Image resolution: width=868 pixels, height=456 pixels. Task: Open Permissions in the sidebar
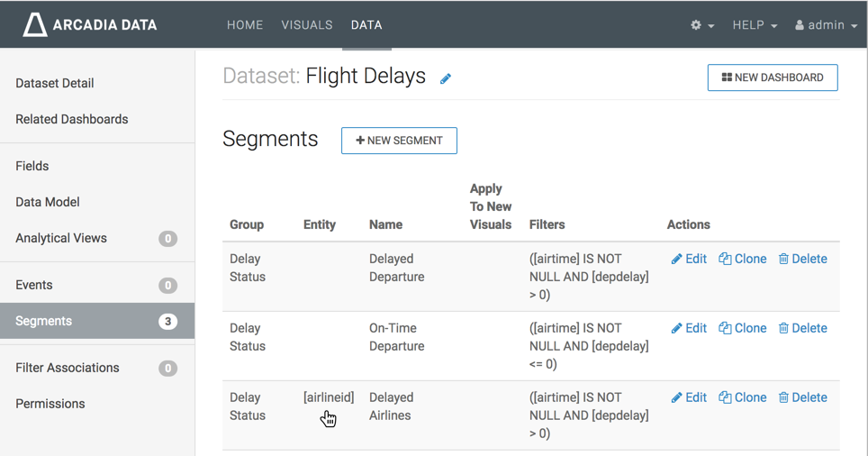point(50,404)
